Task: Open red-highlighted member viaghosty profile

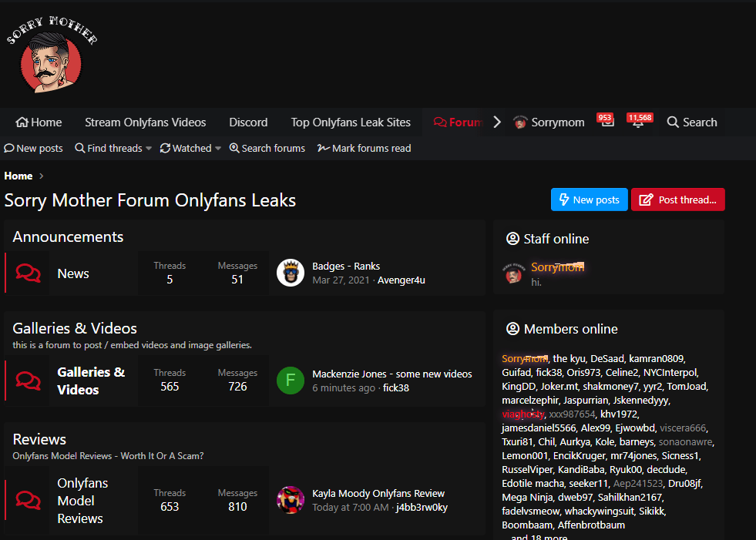Action: click(x=523, y=414)
